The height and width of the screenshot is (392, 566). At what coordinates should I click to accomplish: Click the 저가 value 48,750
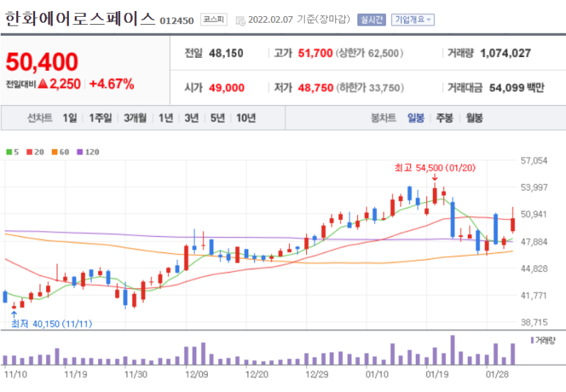[316, 88]
